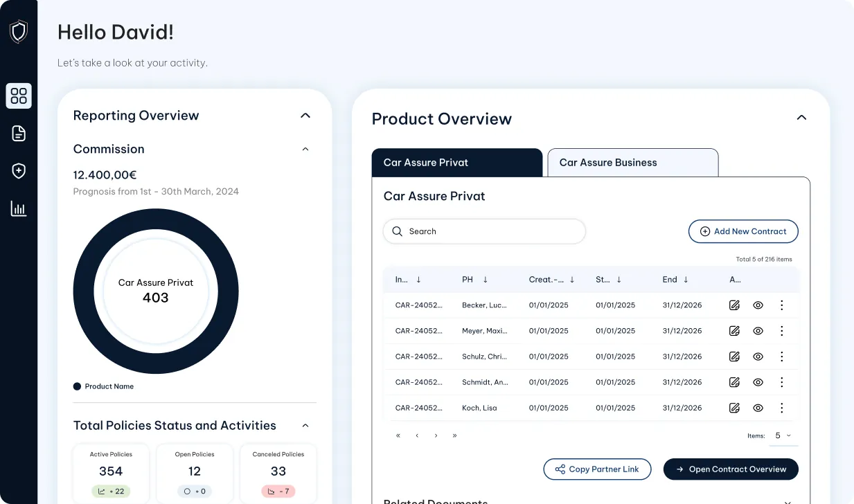Click Open Contract Overview button
The width and height of the screenshot is (854, 504).
(731, 469)
